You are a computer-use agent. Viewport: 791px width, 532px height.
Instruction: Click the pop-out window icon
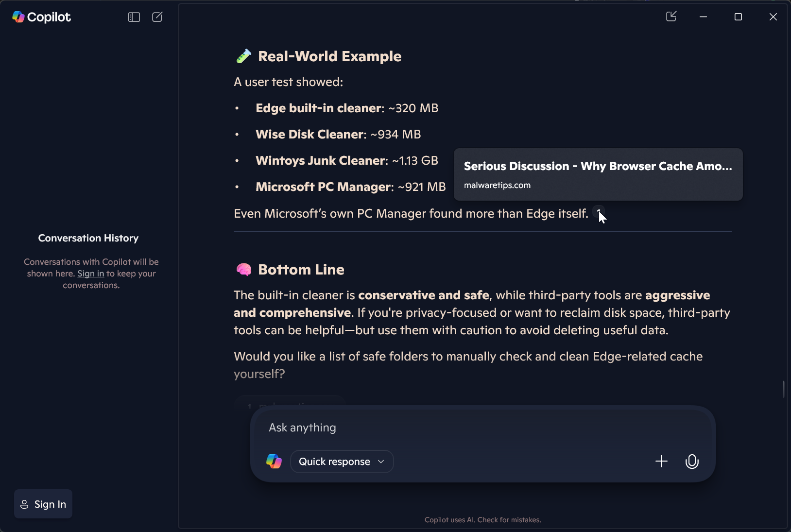[671, 17]
